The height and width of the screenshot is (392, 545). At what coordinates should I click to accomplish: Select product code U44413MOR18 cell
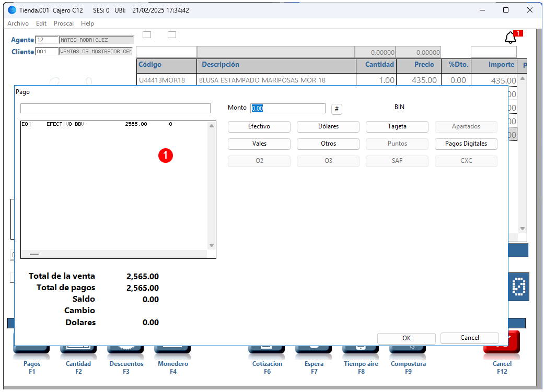[x=167, y=80]
